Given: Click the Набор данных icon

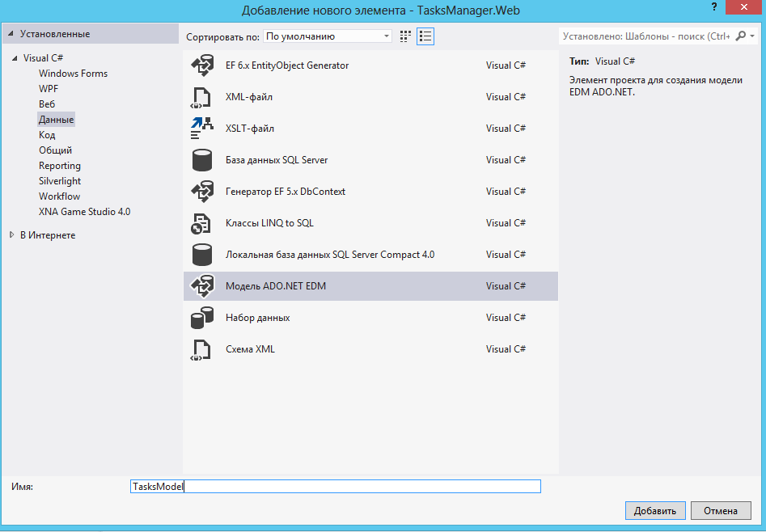Looking at the screenshot, I should pos(201,318).
